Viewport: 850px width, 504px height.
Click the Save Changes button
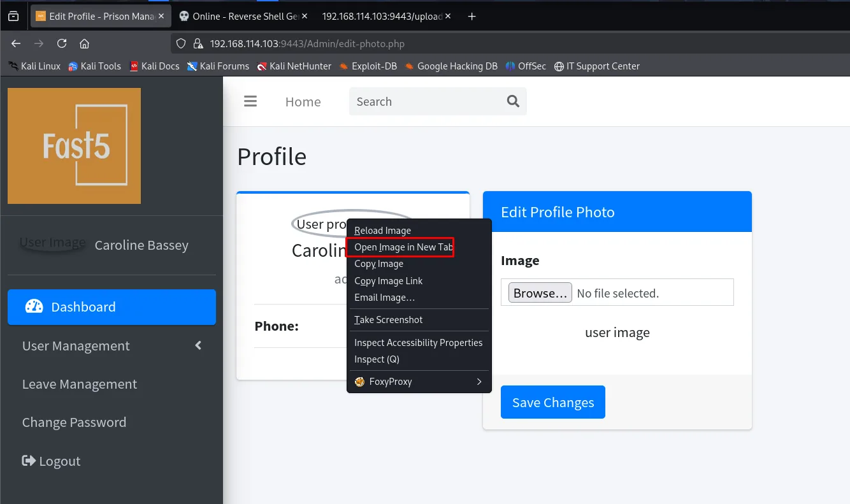point(553,402)
